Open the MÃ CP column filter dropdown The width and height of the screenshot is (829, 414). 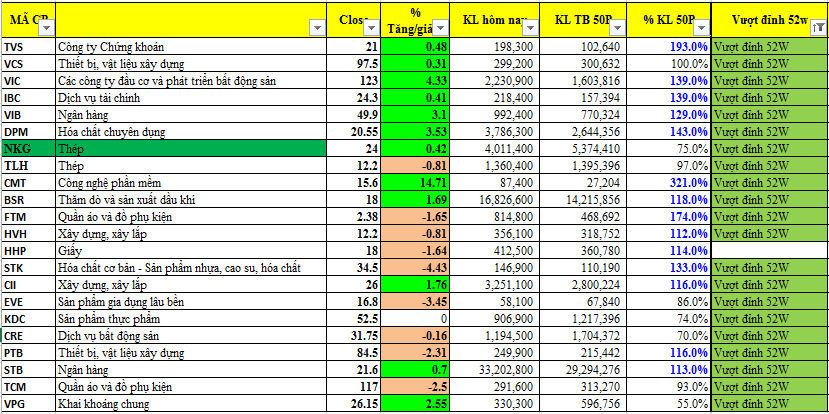tap(46, 29)
